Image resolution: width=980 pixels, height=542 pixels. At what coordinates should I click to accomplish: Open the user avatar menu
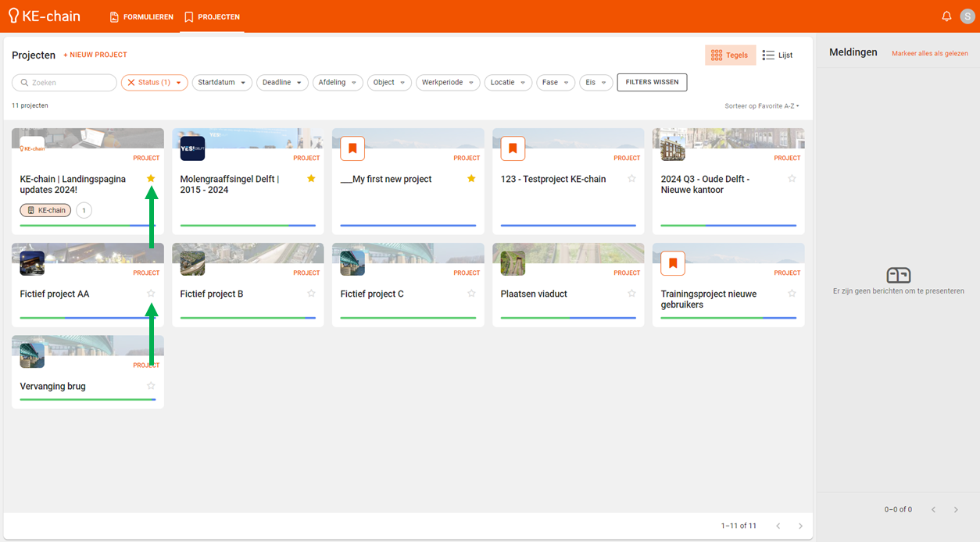(967, 16)
